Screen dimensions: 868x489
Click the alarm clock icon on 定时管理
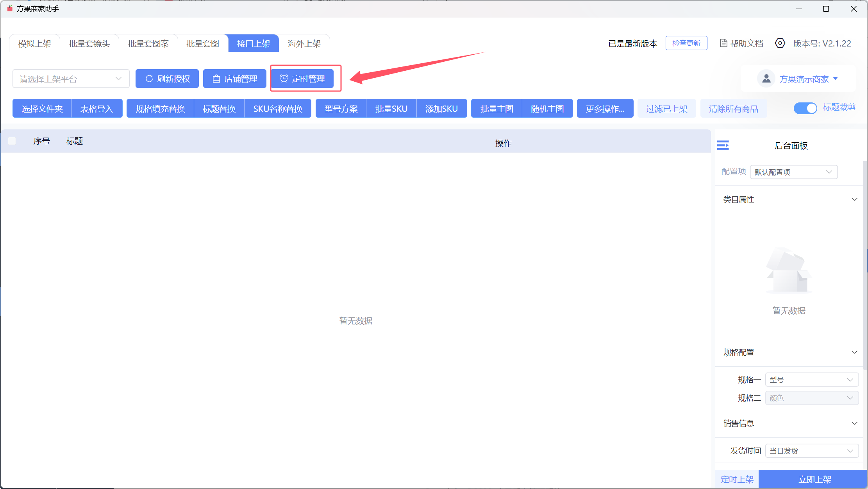pyautogui.click(x=284, y=79)
